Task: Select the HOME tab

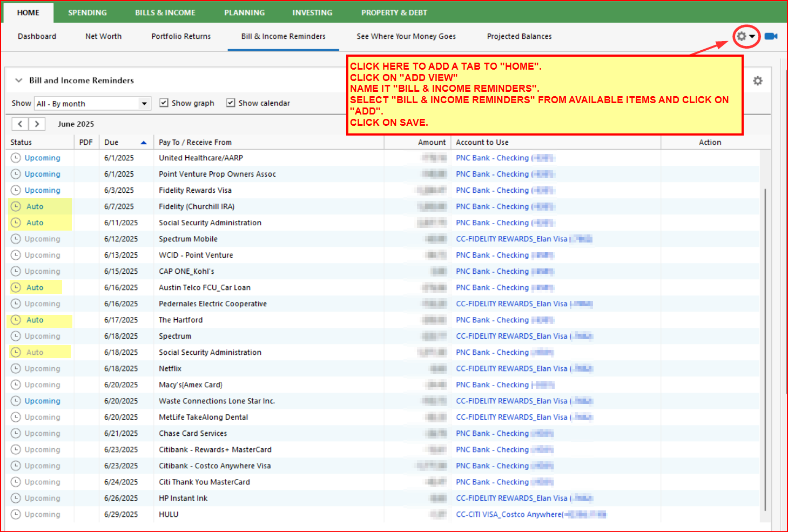Action: 28,12
